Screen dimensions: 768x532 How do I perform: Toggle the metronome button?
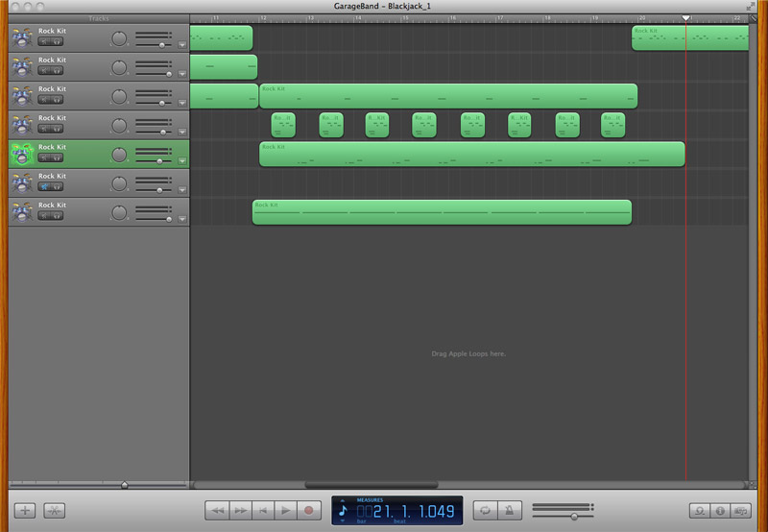click(510, 511)
